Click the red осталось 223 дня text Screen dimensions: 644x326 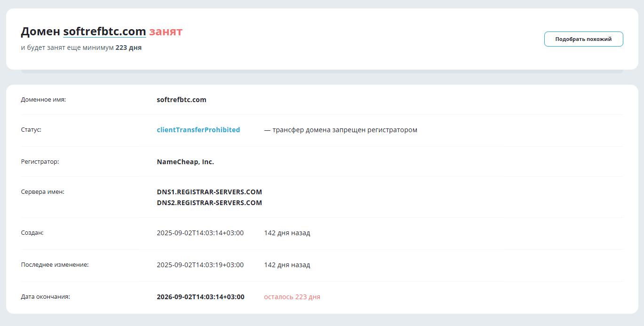point(292,297)
